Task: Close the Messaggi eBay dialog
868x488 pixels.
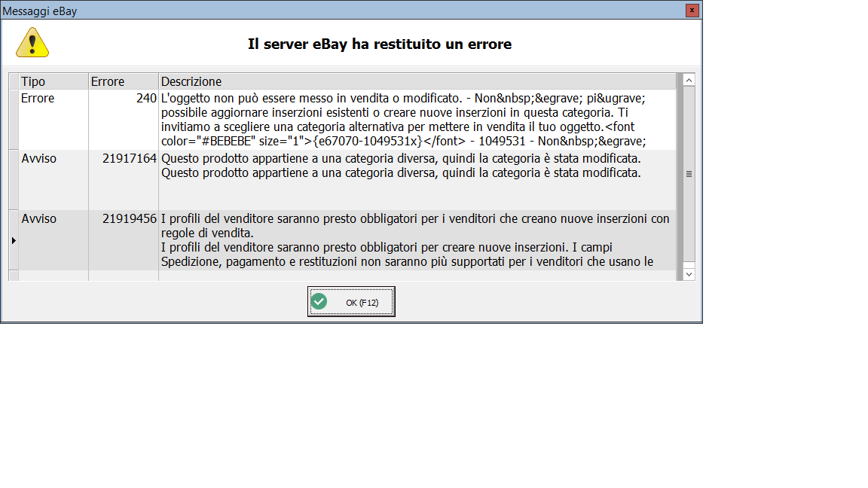Action: [692, 11]
